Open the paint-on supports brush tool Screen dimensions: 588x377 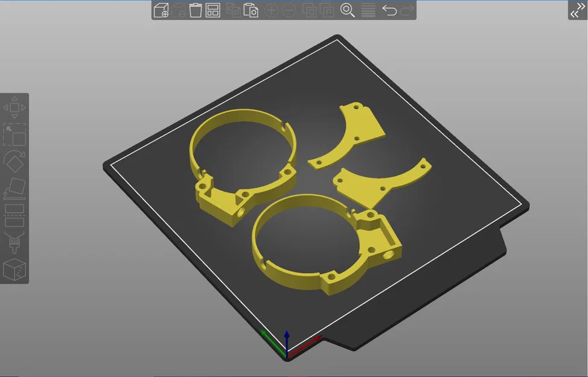point(14,242)
